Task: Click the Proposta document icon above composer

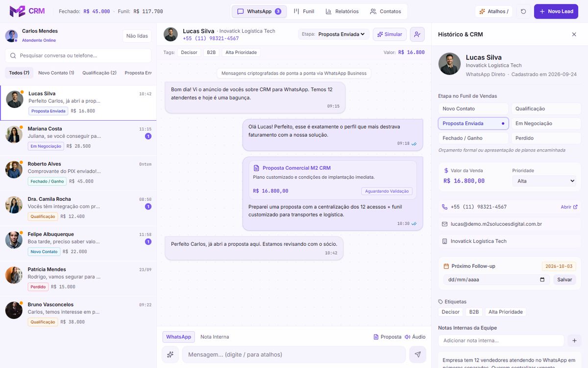Action: (376, 337)
